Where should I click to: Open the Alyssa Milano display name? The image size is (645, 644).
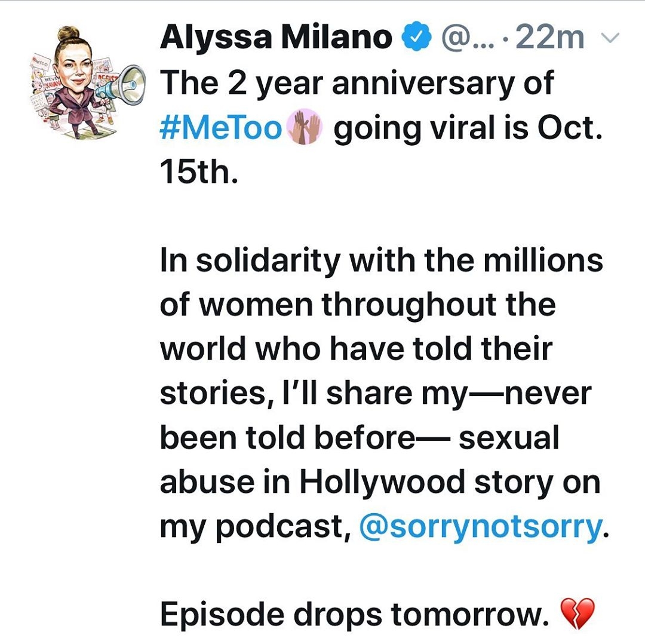pyautogui.click(x=276, y=38)
